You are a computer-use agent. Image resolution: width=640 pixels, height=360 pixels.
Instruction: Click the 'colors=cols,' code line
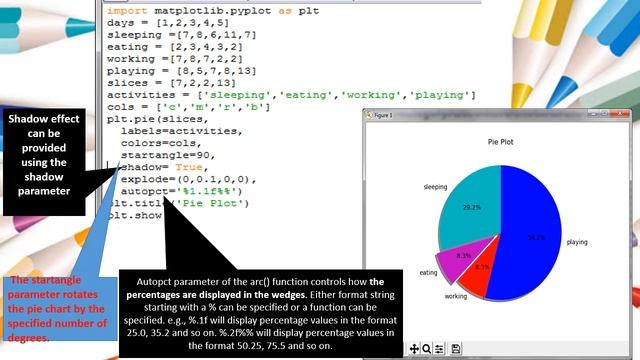(161, 143)
